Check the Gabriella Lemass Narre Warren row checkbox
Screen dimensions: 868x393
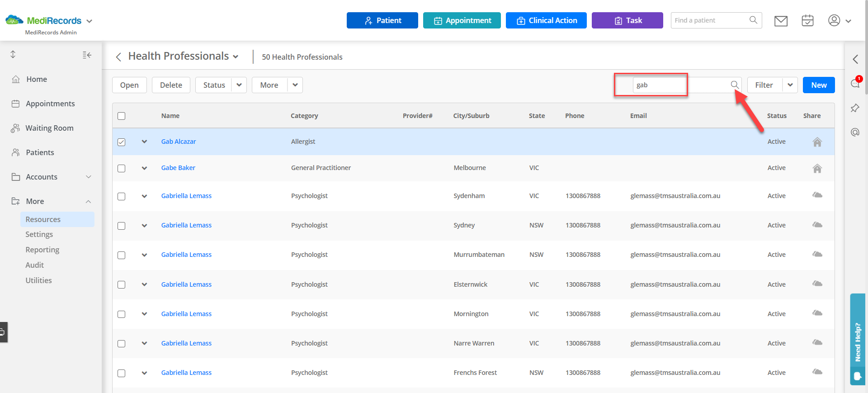tap(121, 344)
